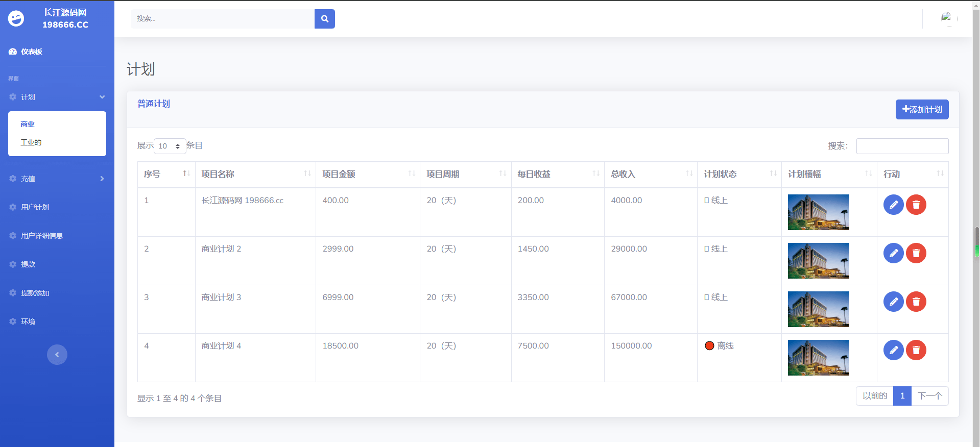Delete the 长江源码网 198666.cc plan row
The width and height of the screenshot is (980, 447).
click(x=916, y=205)
